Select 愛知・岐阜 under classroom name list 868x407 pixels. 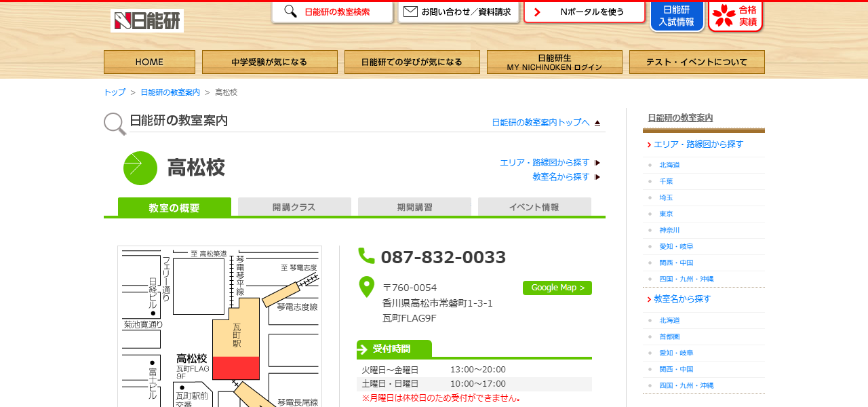coord(676,353)
